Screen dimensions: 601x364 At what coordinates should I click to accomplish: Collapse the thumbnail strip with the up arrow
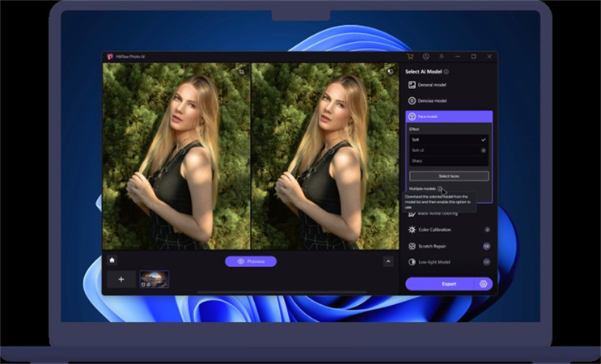click(387, 261)
